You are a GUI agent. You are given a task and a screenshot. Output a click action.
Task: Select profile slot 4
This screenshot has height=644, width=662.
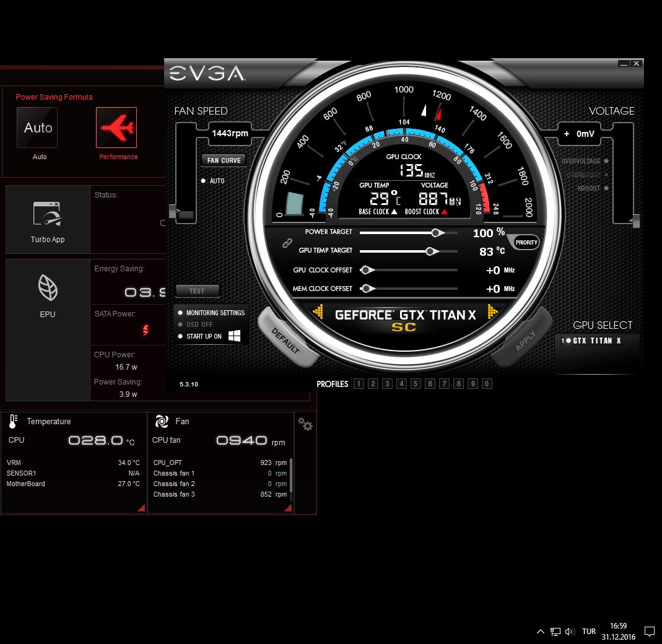pyautogui.click(x=401, y=384)
